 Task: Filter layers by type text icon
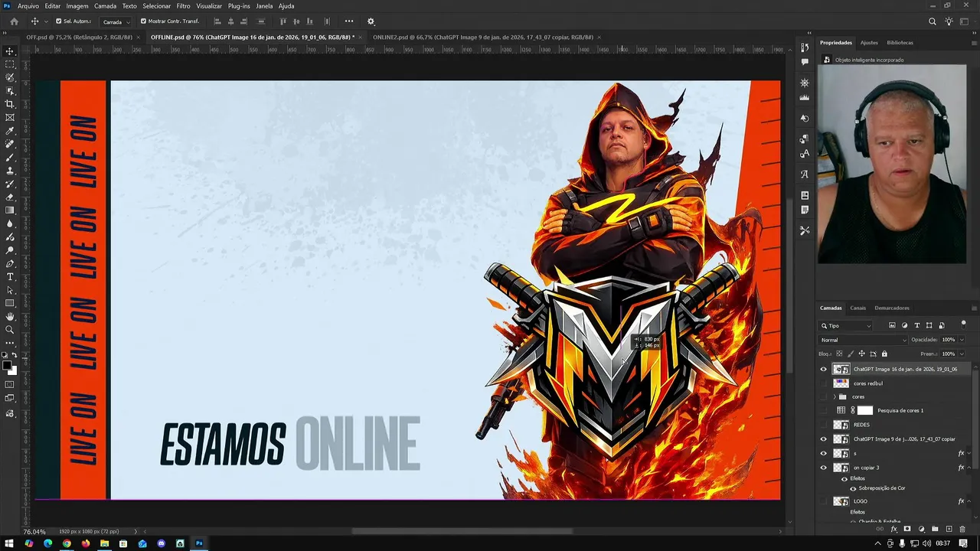click(x=917, y=325)
